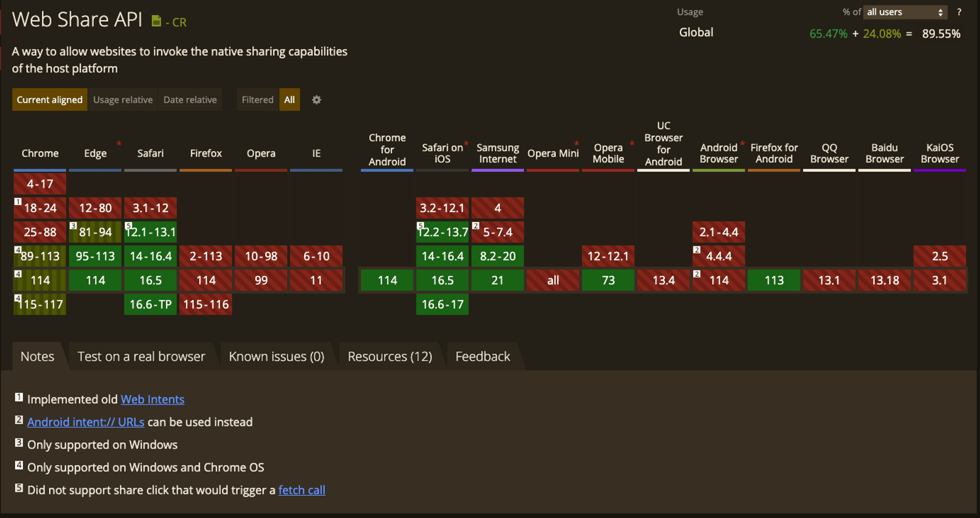Select the All browsers option
Viewport: 980px width, 518px height.
pyautogui.click(x=290, y=99)
